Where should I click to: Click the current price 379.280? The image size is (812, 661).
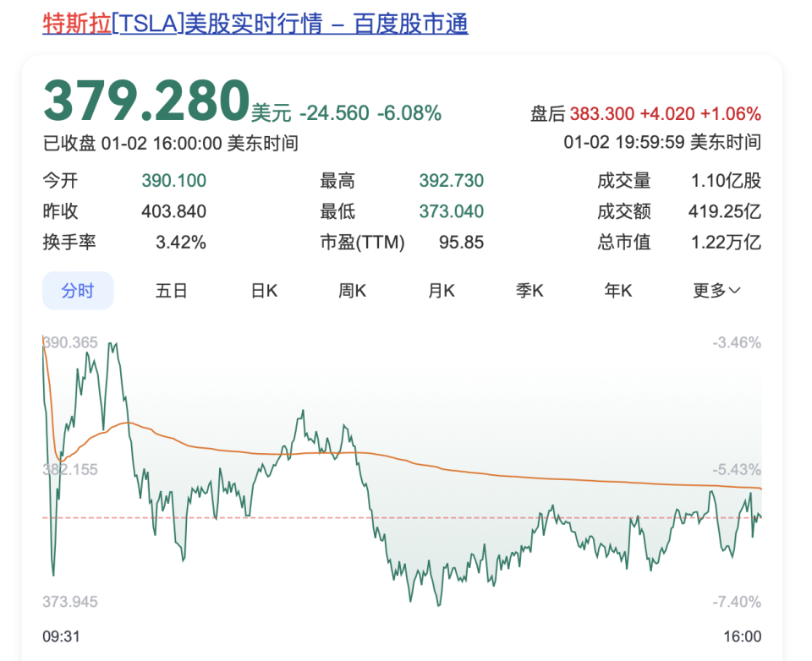[x=146, y=101]
